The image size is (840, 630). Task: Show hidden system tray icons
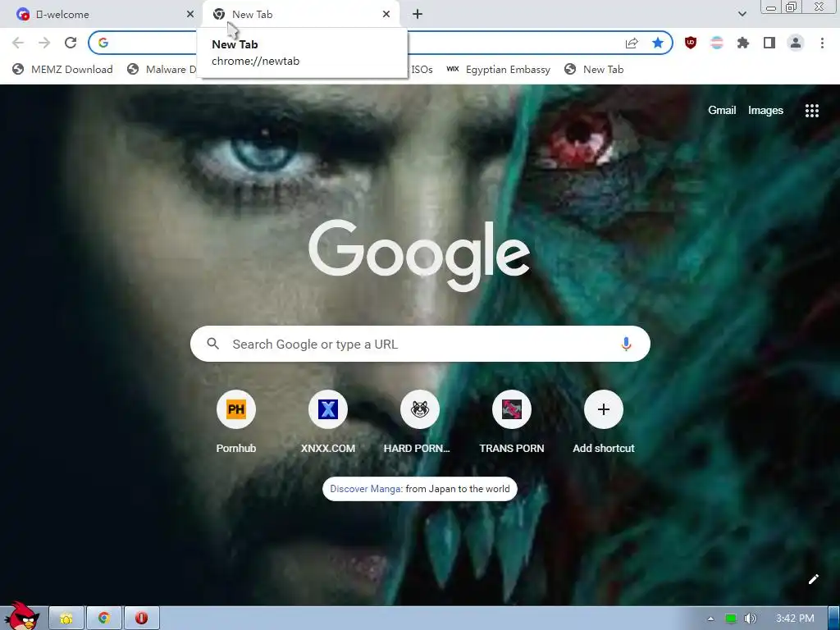pyautogui.click(x=710, y=619)
